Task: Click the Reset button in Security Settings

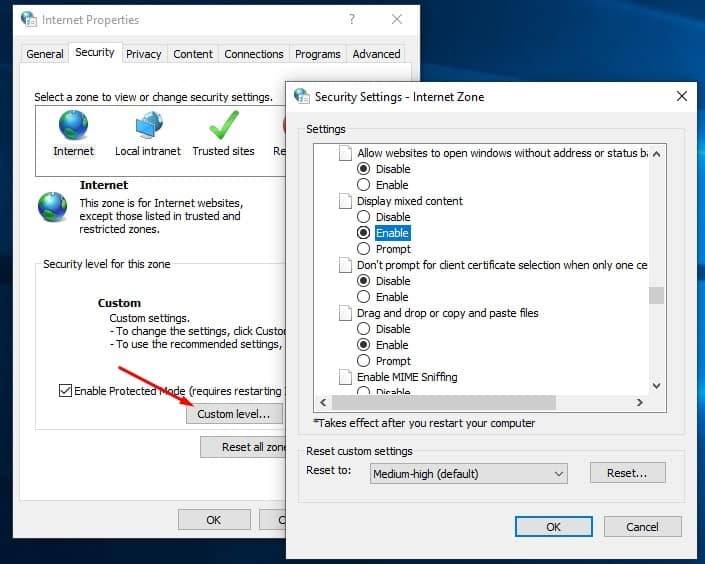Action: point(627,473)
